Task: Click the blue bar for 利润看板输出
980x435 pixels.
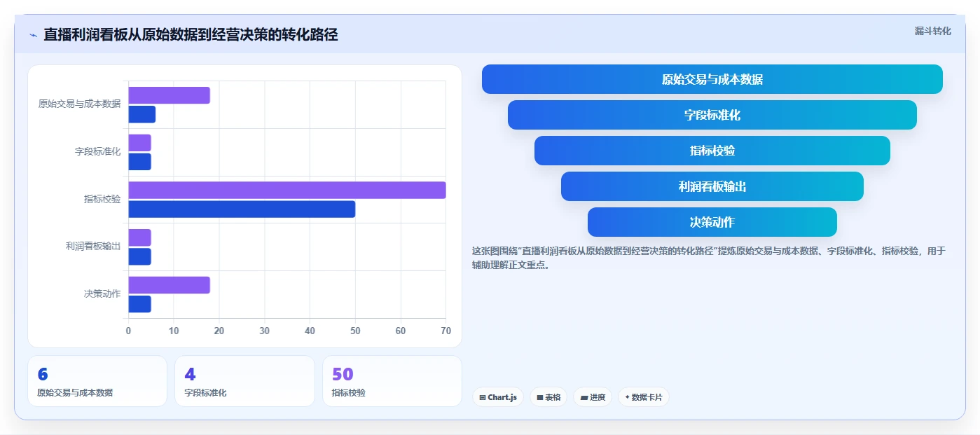Action: [x=139, y=256]
